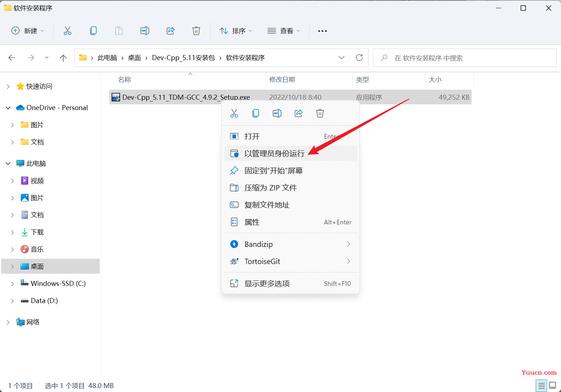Screen dimensions: 561x392
Task: Click the Share icon in the top toolbar
Action: point(171,31)
